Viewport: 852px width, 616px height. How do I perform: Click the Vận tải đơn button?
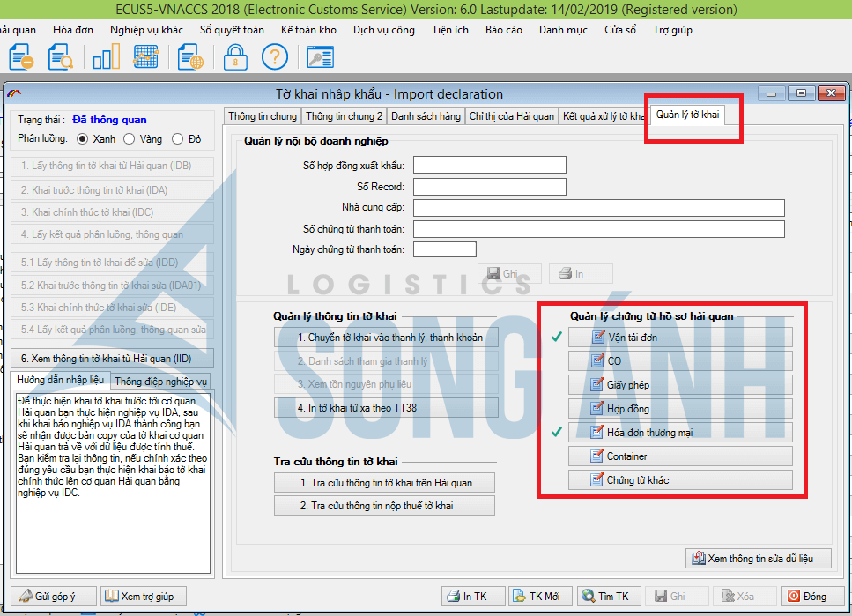click(x=680, y=337)
